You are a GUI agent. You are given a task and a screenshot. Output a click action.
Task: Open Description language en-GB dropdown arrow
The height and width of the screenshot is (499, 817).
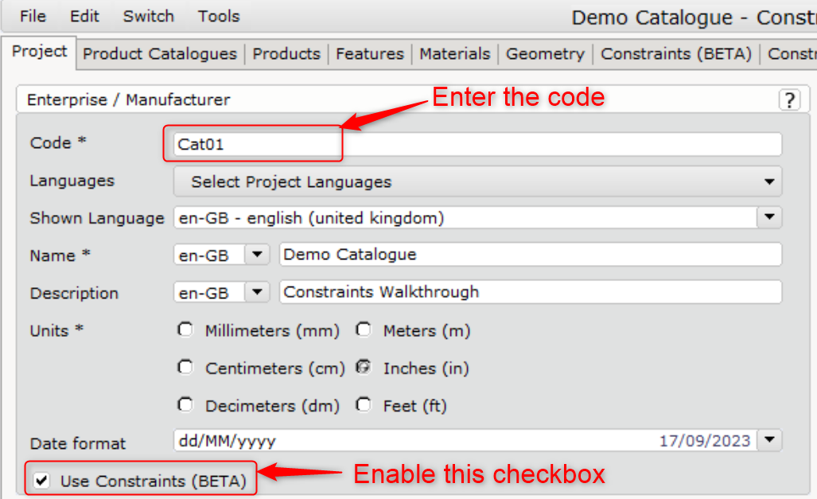257,292
